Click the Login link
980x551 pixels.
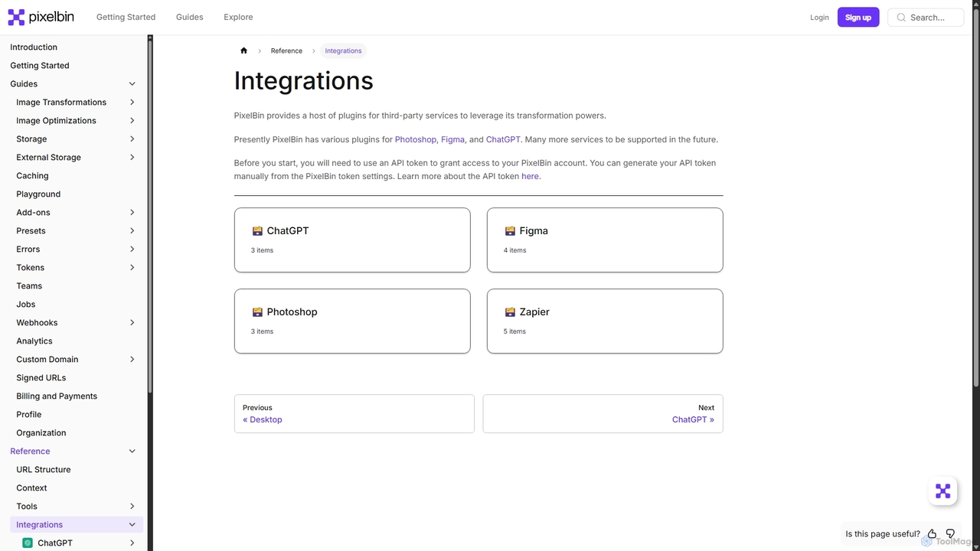[819, 17]
